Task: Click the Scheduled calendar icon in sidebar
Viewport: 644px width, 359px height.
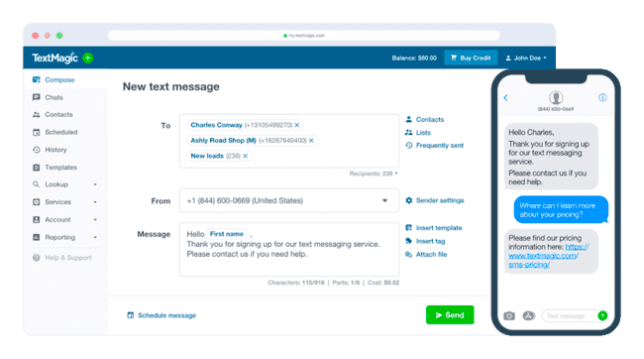Action: click(x=36, y=133)
